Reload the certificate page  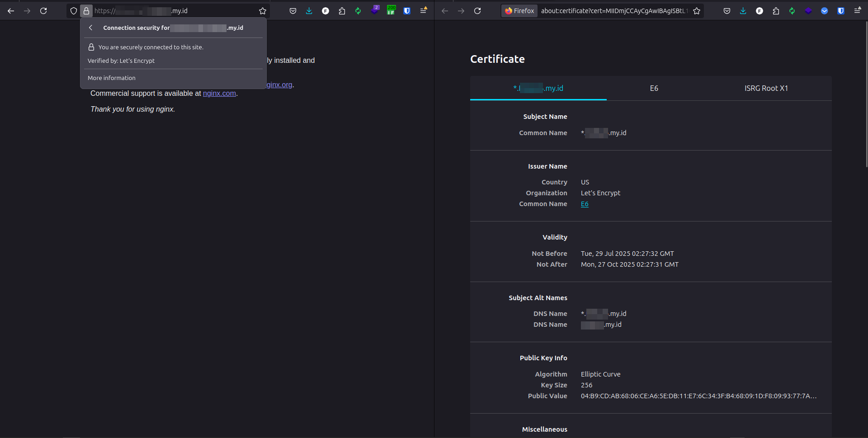(477, 10)
